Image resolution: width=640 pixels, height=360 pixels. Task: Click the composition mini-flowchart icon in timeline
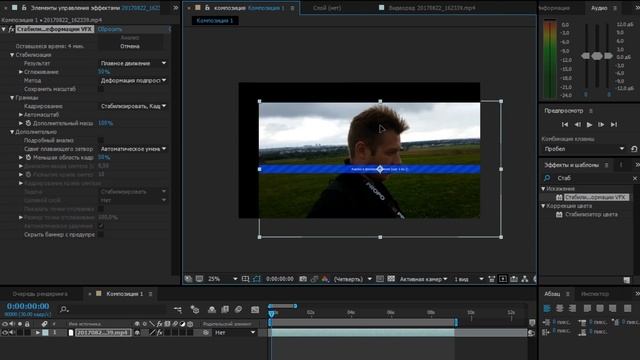tap(178, 310)
